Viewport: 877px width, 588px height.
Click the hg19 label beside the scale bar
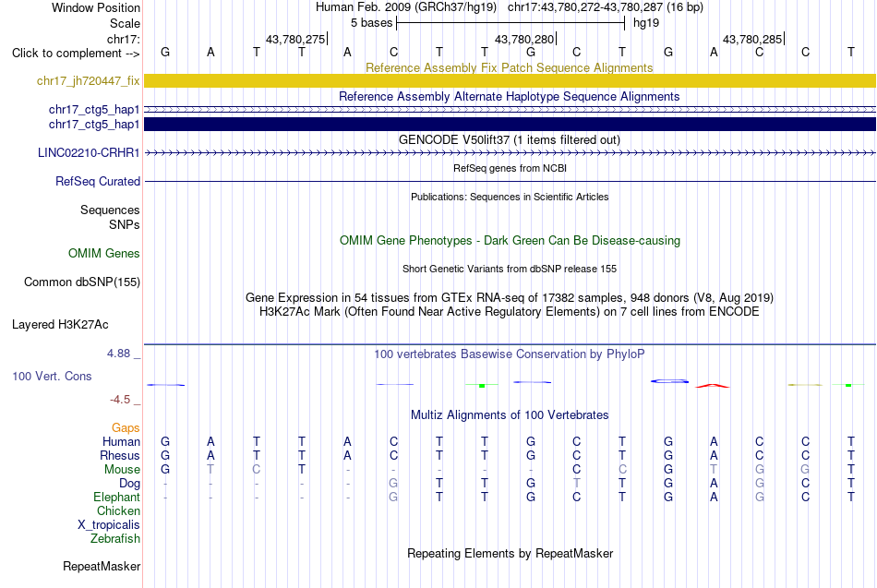click(646, 23)
